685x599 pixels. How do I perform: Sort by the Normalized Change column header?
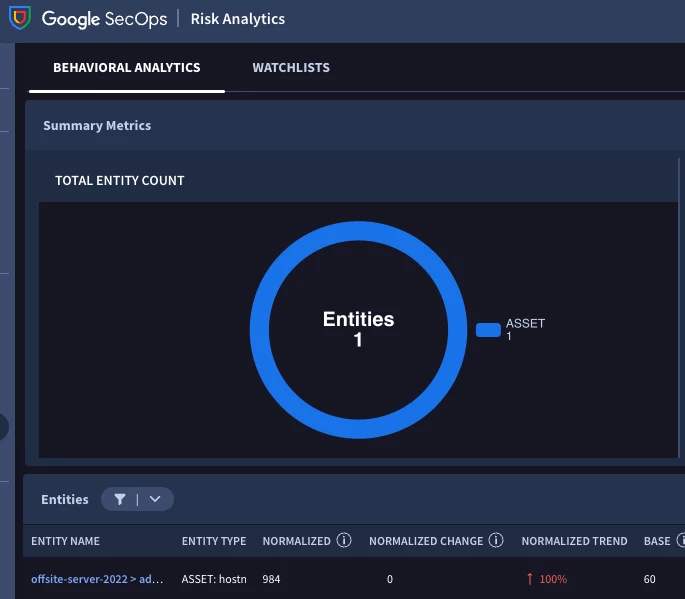[426, 541]
